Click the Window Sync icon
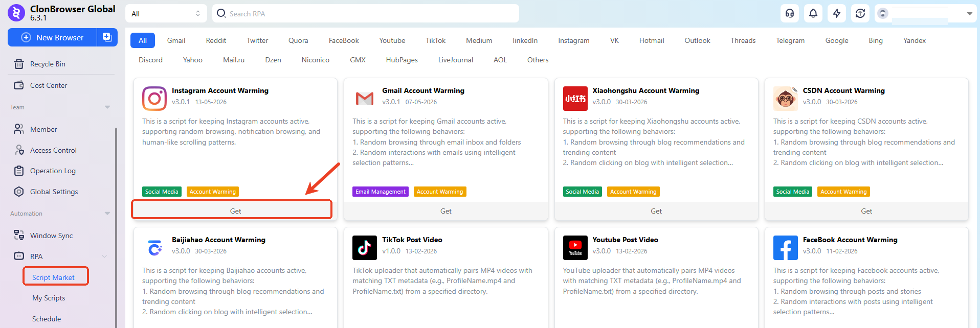 19,235
